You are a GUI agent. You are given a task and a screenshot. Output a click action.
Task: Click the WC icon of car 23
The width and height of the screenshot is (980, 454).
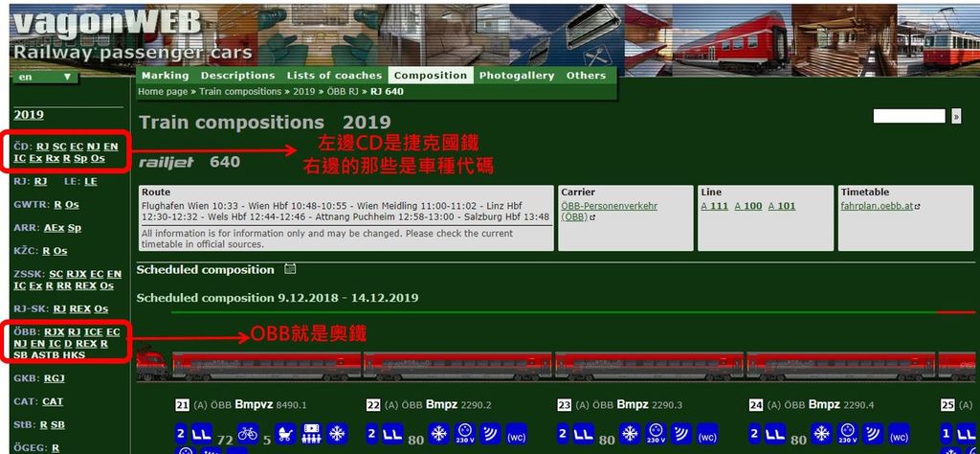coord(707,433)
